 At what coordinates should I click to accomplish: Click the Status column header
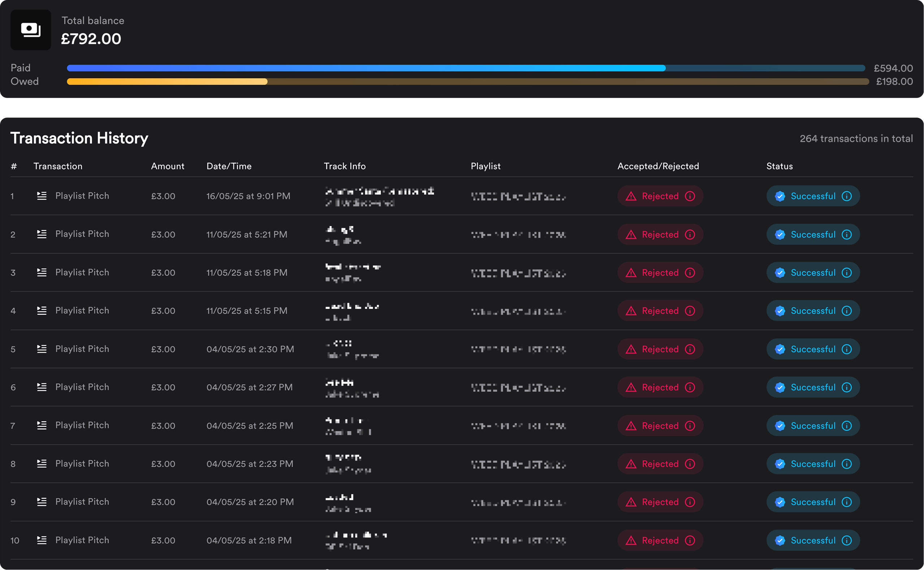pos(779,166)
